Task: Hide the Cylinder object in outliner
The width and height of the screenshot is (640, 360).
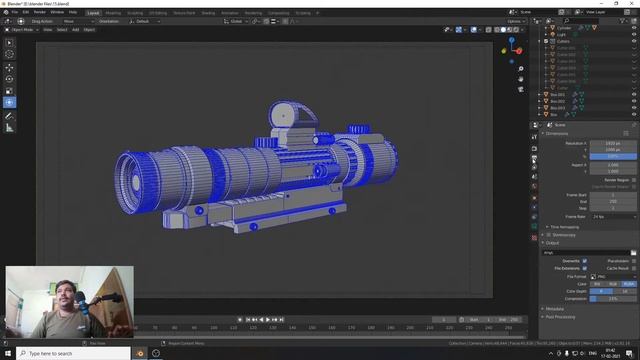Action: tap(634, 28)
